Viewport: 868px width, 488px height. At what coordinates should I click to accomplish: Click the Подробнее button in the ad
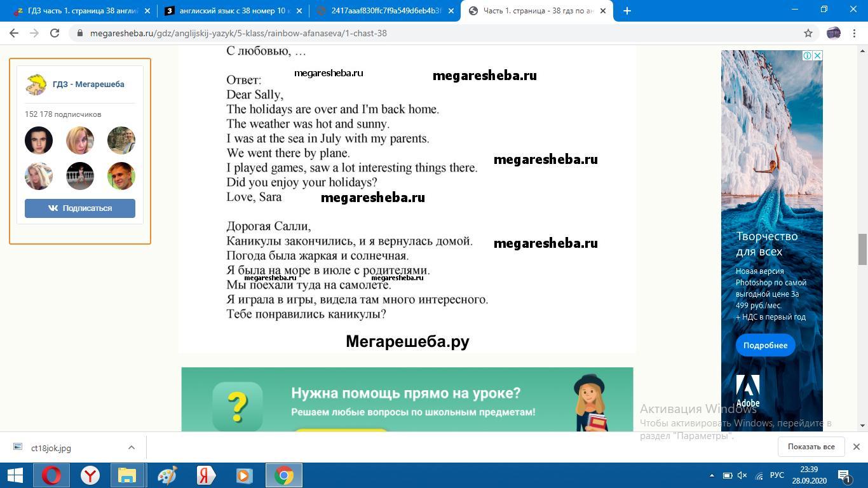(x=765, y=345)
